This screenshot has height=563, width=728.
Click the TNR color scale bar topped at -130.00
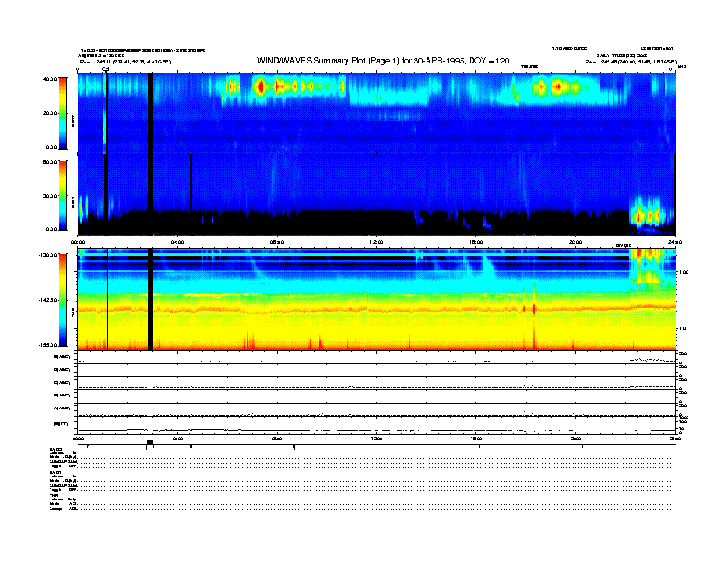(63, 300)
